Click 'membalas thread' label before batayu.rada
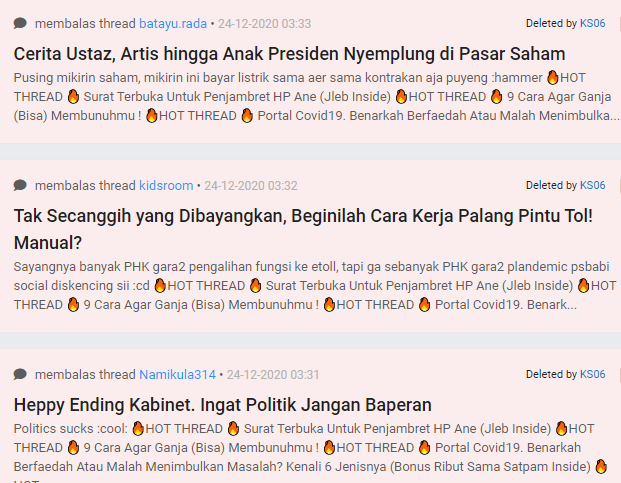The width and height of the screenshot is (621, 483). 85,24
